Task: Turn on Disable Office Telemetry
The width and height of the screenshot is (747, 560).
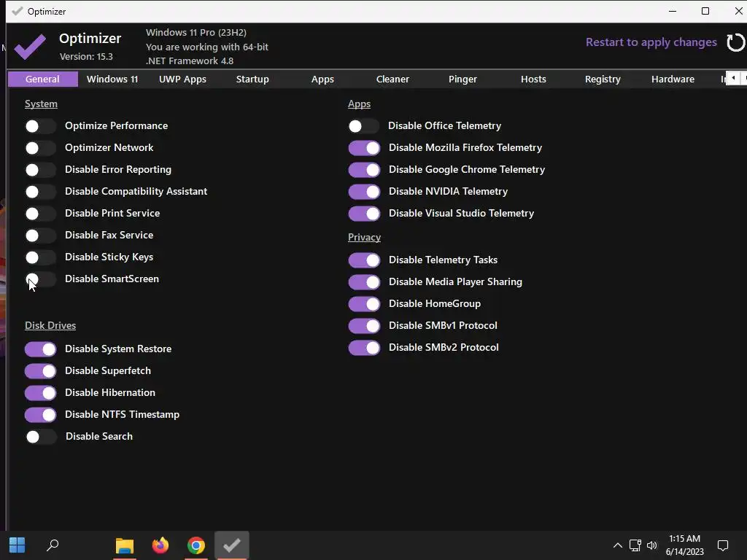Action: 364,126
